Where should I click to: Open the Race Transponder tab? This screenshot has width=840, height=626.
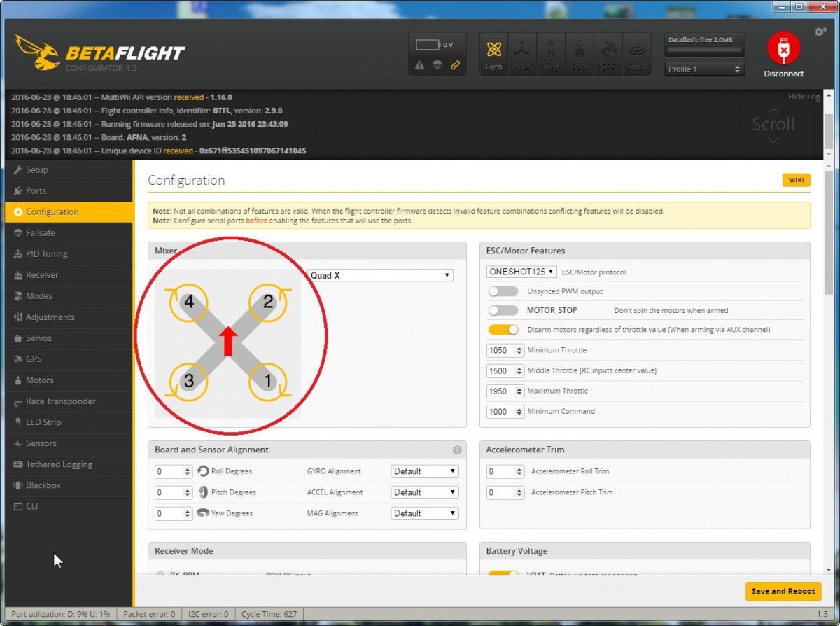pos(69,401)
